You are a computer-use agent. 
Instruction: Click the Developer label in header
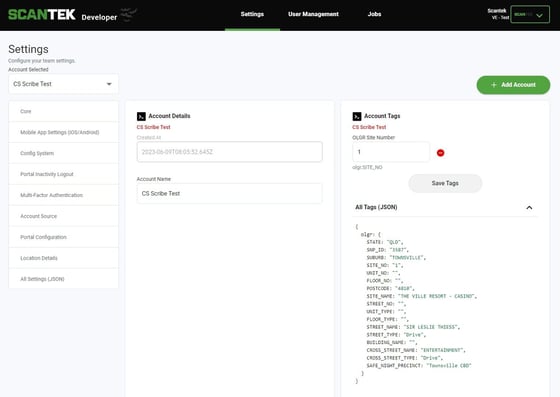tap(99, 17)
